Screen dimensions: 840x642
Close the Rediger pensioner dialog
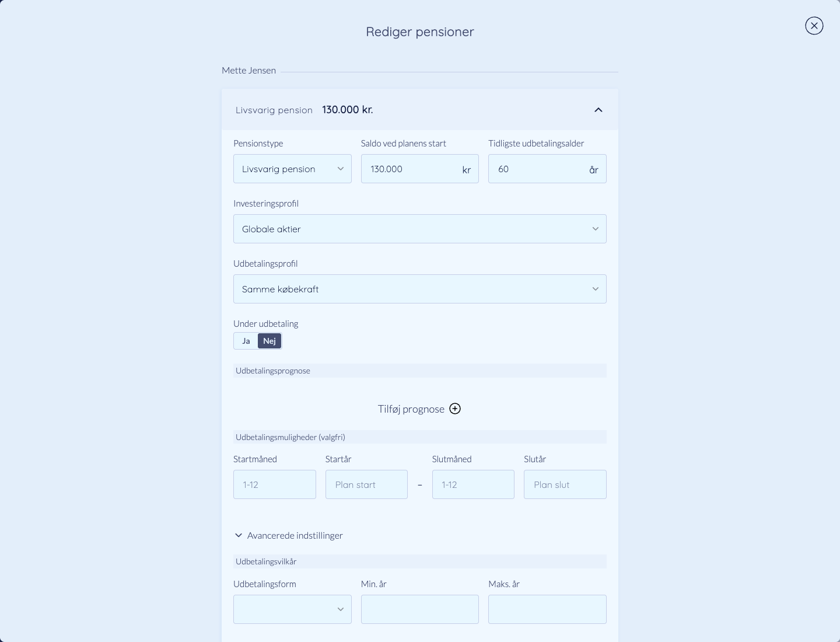[814, 26]
